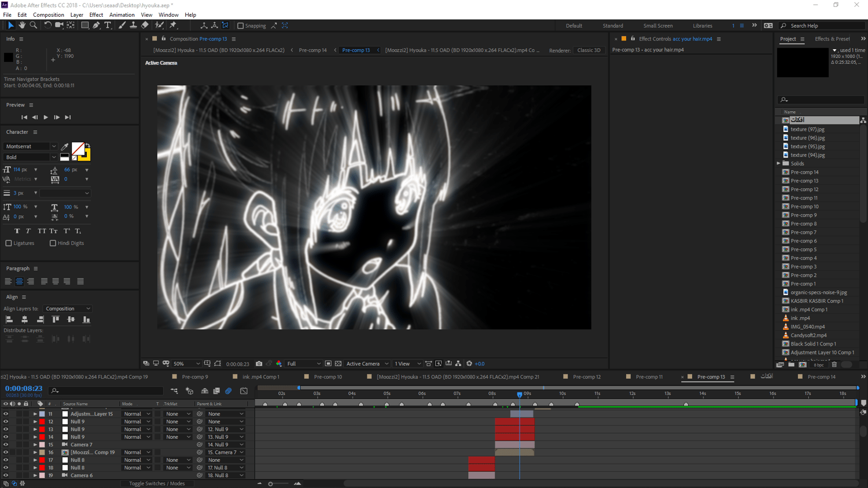Select the Rectangle shape tool
The height and width of the screenshot is (488, 868).
[84, 25]
